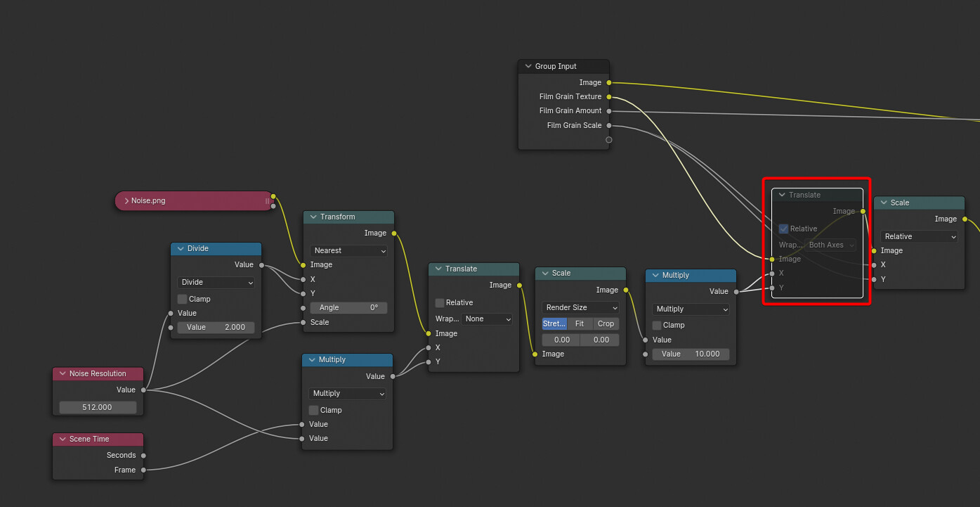
Task: Click the Transform node Image output socket
Action: click(x=393, y=233)
